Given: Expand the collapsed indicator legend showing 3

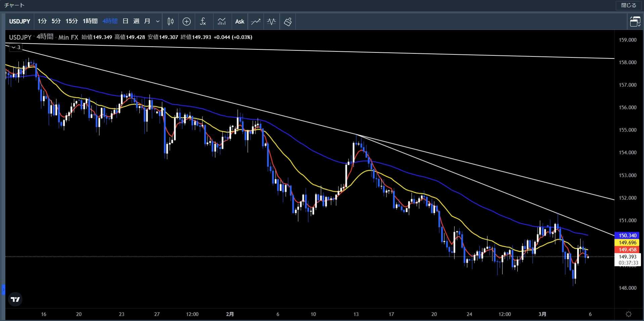Looking at the screenshot, I should tap(15, 47).
